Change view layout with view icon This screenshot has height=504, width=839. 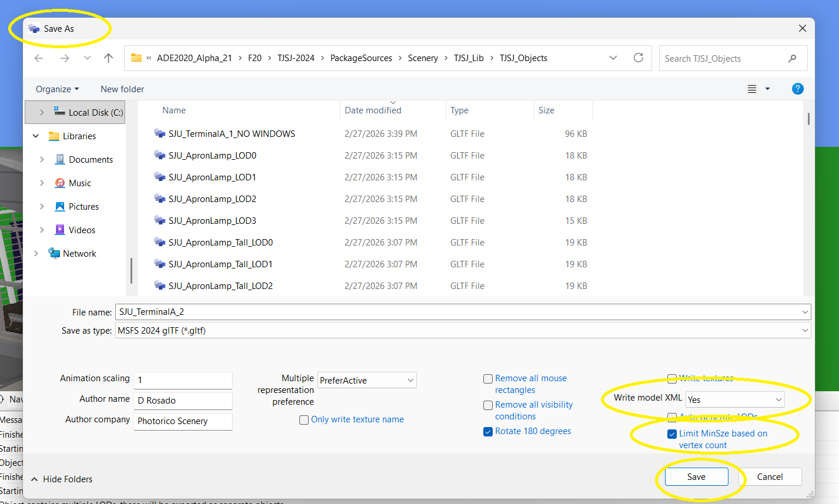point(752,89)
